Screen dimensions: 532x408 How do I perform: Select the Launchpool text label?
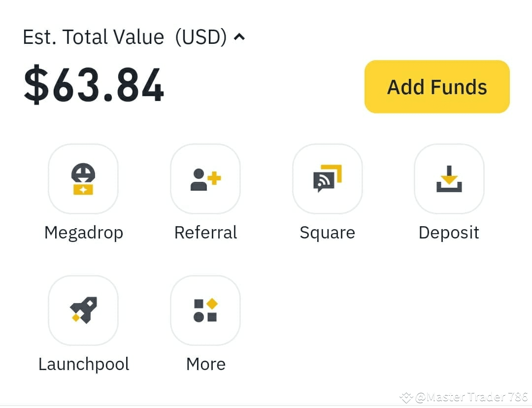pos(84,365)
